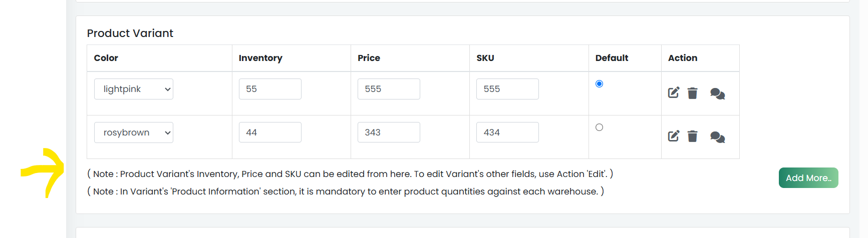This screenshot has height=238, width=868.
Task: Focus rosybrown price field showing 343
Action: [389, 132]
